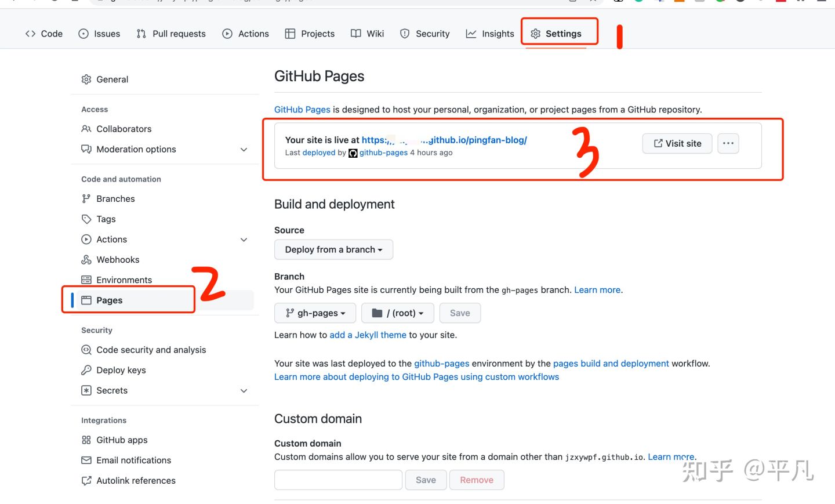The width and height of the screenshot is (835, 504).
Task: Open the live site github.io/pingfan-blog link
Action: pyautogui.click(x=444, y=140)
